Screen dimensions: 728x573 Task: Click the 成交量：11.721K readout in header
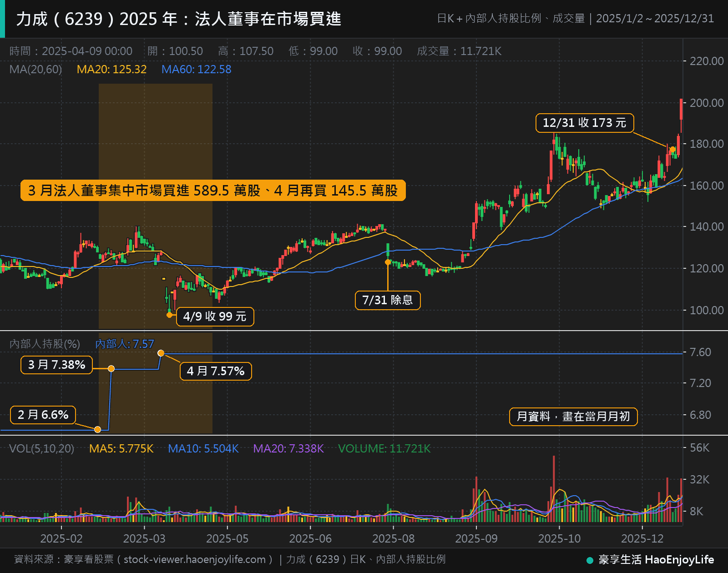[x=459, y=51]
